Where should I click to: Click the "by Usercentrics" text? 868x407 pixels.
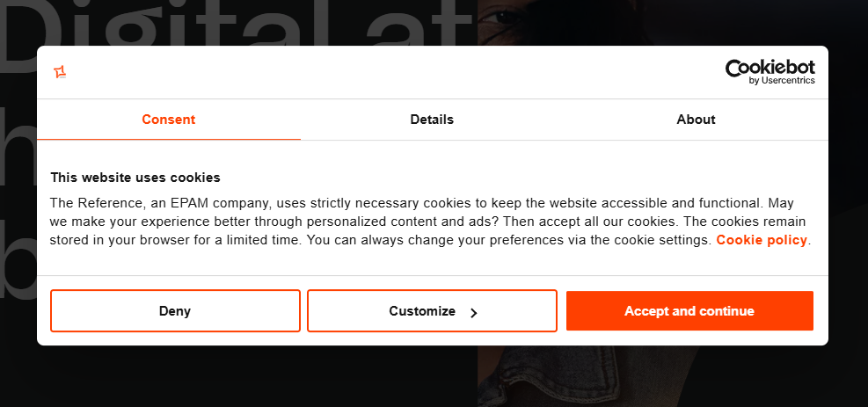[x=782, y=81]
